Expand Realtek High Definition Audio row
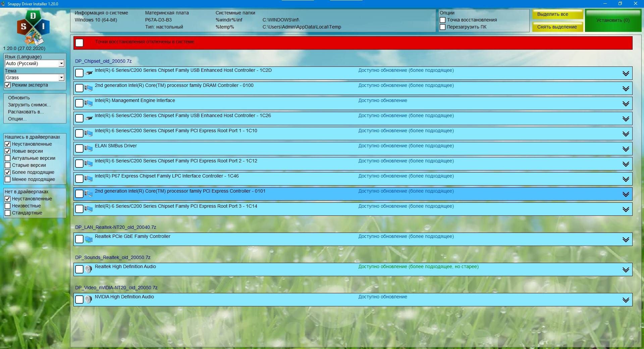644x349 pixels. click(x=626, y=270)
